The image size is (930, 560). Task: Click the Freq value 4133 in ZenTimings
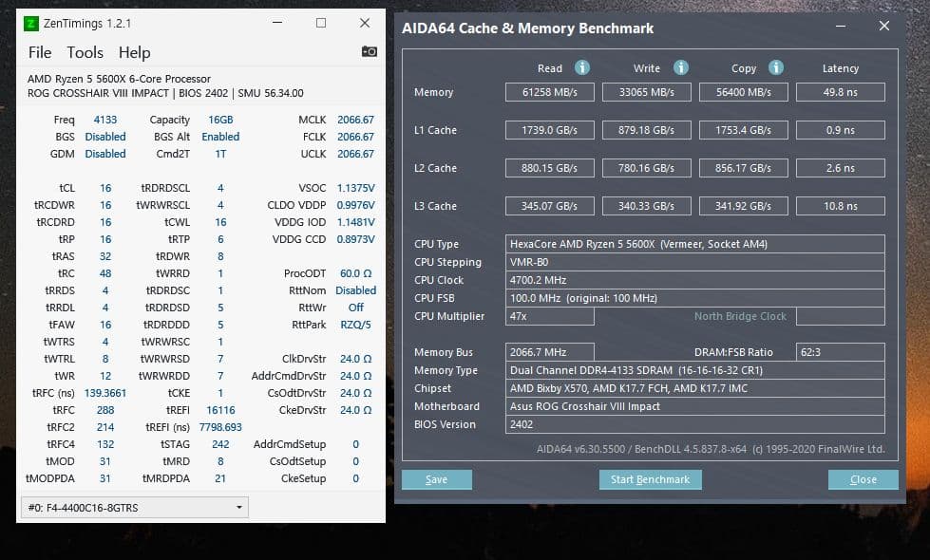pos(105,120)
